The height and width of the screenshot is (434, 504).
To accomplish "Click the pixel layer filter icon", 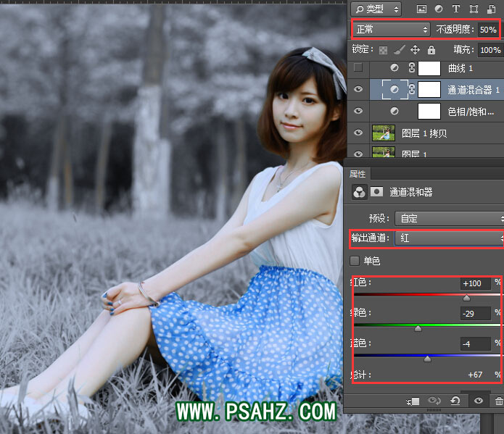I will pyautogui.click(x=421, y=9).
